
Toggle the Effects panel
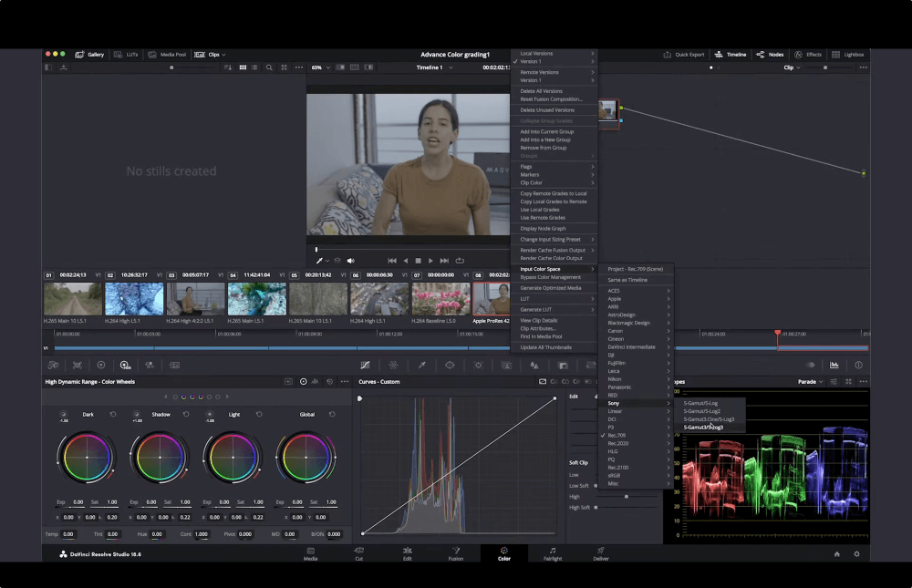point(808,55)
